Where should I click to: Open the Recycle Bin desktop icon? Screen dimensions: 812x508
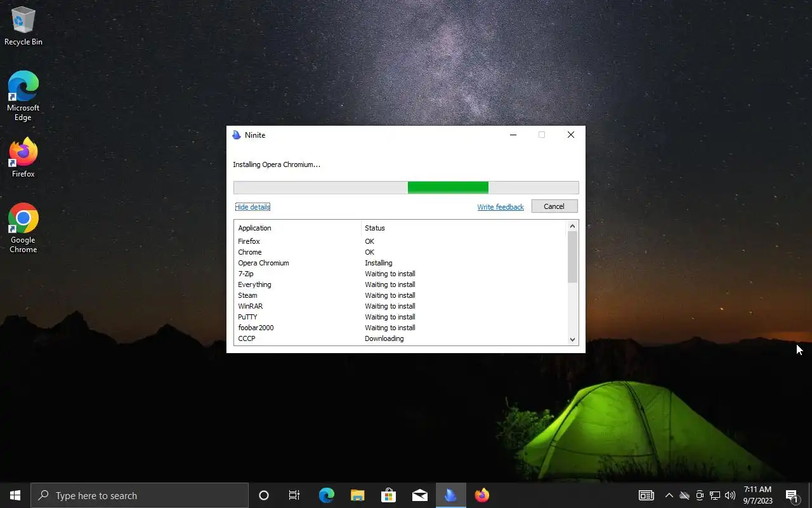coord(23,27)
